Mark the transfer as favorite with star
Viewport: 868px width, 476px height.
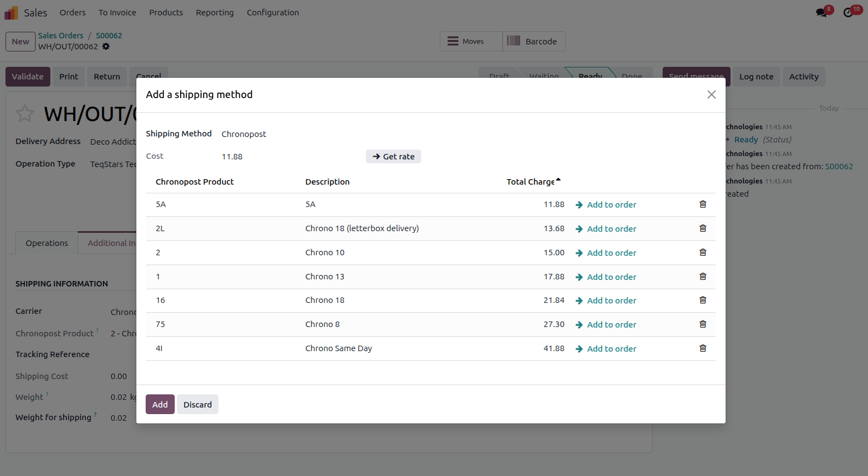pos(25,114)
